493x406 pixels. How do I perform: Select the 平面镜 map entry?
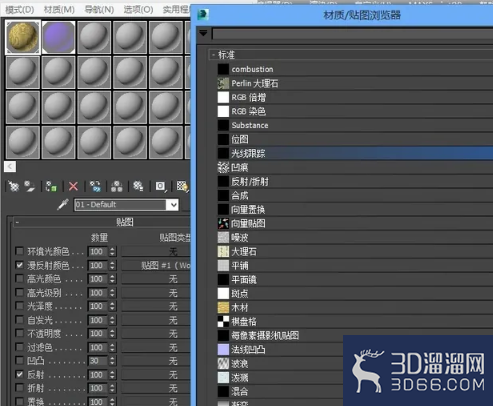[x=355, y=279]
